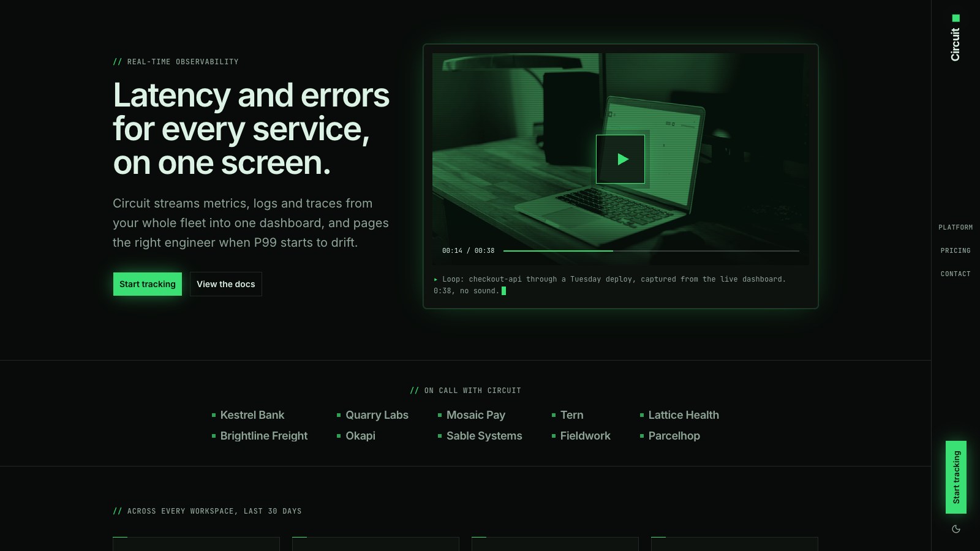Select the Sable Systems customer name
Viewport: 980px width, 551px height.
click(484, 436)
